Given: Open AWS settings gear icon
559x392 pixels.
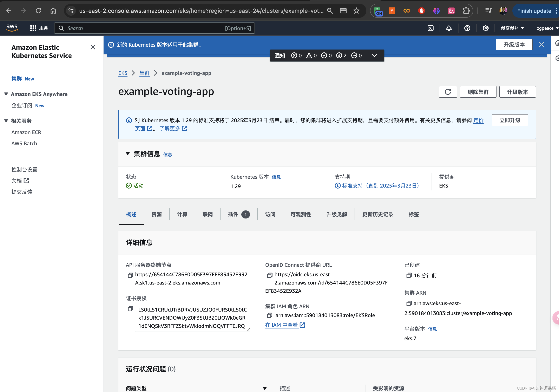Looking at the screenshot, I should pos(486,28).
